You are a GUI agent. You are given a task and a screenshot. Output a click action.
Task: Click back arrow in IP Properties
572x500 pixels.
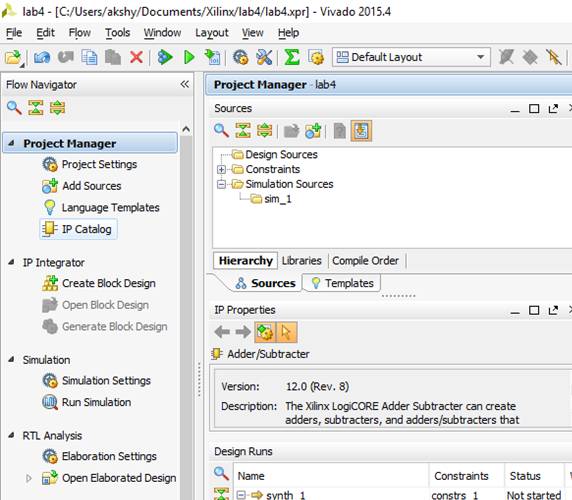coord(222,332)
